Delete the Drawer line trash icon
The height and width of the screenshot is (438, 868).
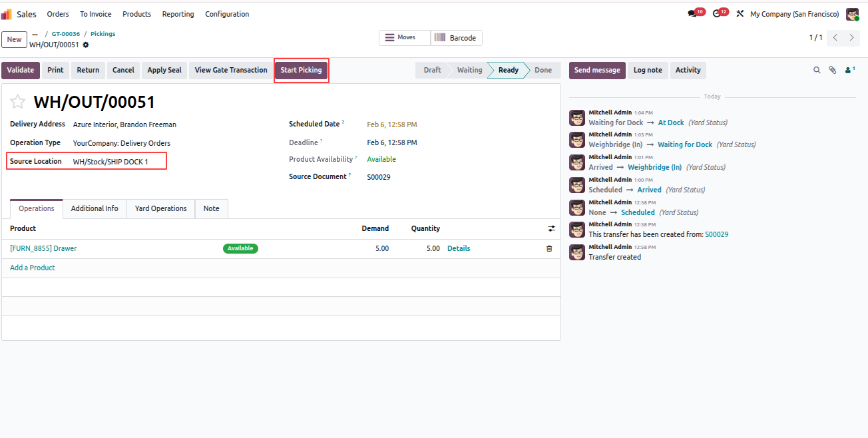(549, 248)
